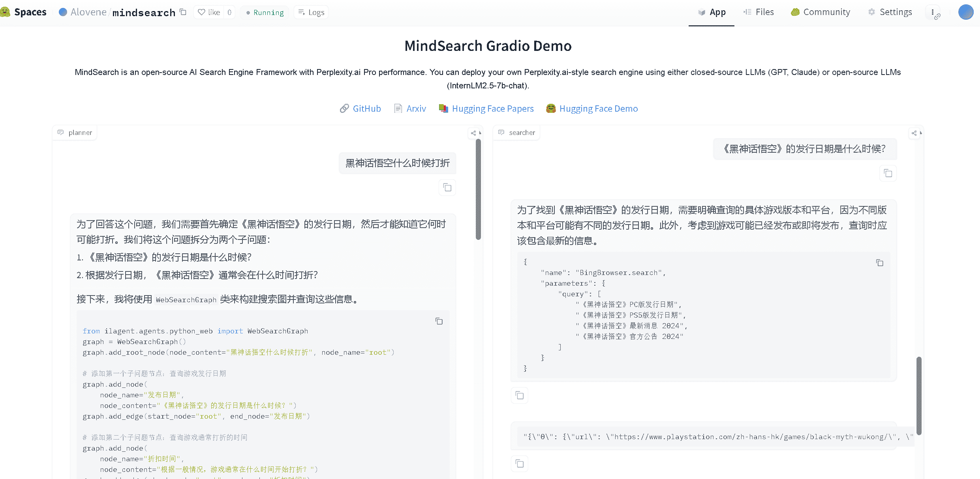Click the Files list icon
The width and height of the screenshot is (980, 479).
point(747,12)
